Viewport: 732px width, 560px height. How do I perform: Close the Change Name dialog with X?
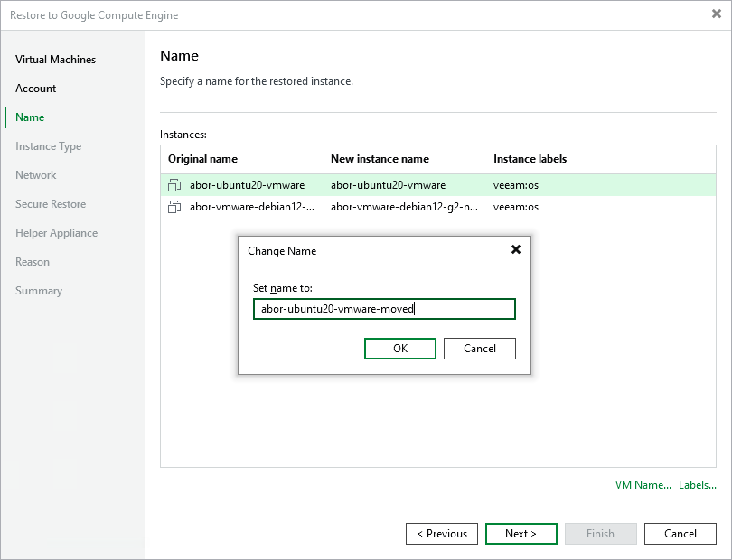516,249
